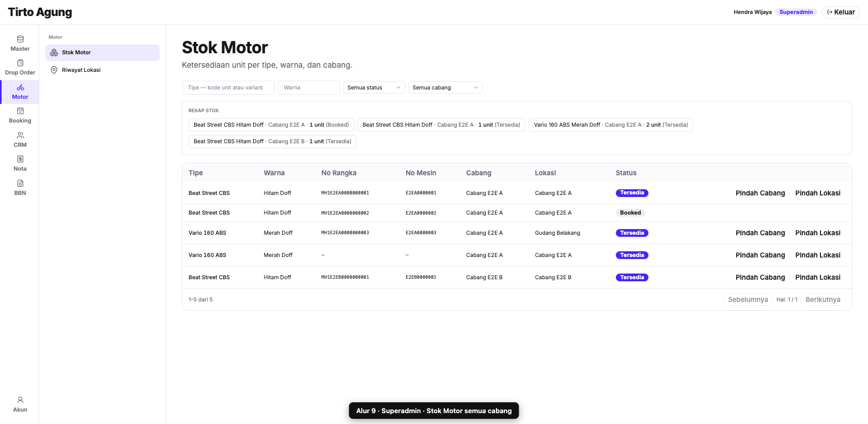This screenshot has width=868, height=424.
Task: Click the No Rangka column header
Action: tap(339, 173)
